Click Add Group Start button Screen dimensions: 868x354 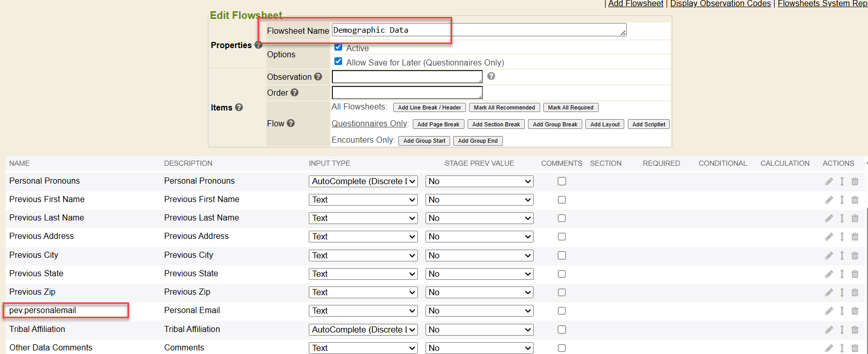pyautogui.click(x=424, y=141)
